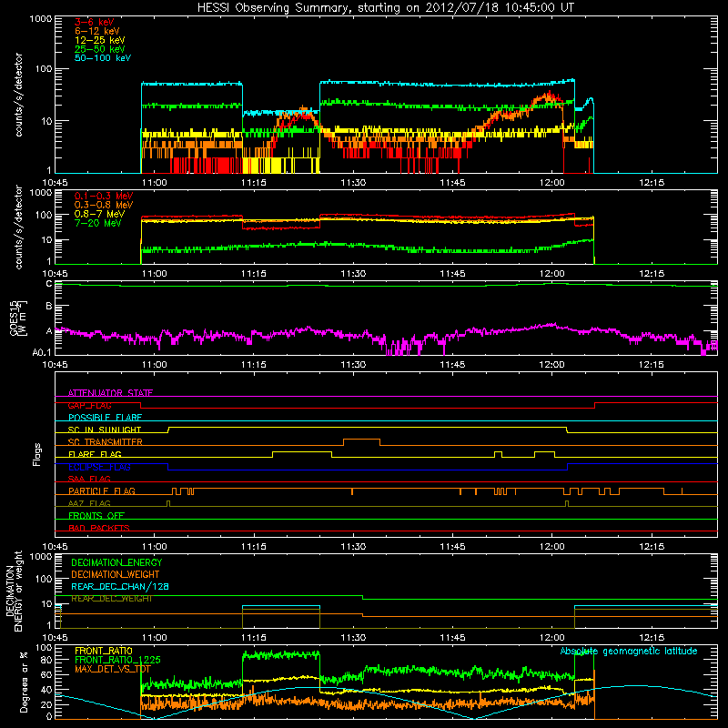The height and width of the screenshot is (728, 728).
Task: Click the Absolute geomagnetic latitude label
Action: click(629, 652)
